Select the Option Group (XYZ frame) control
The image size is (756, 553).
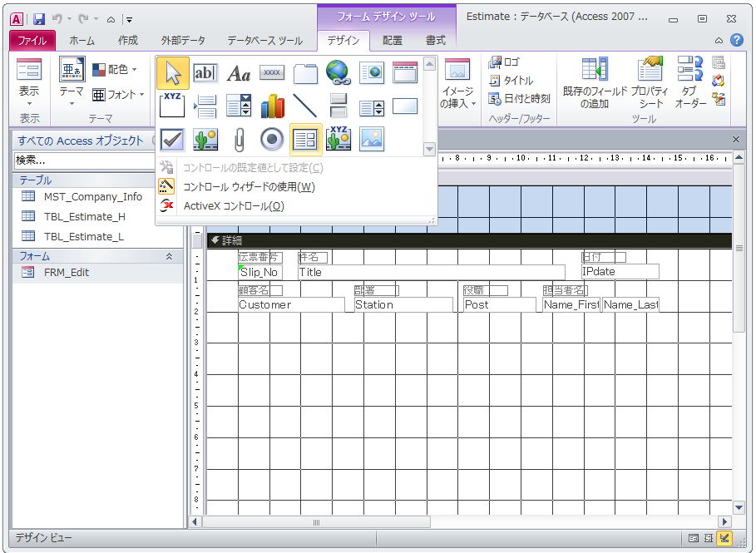click(x=173, y=106)
